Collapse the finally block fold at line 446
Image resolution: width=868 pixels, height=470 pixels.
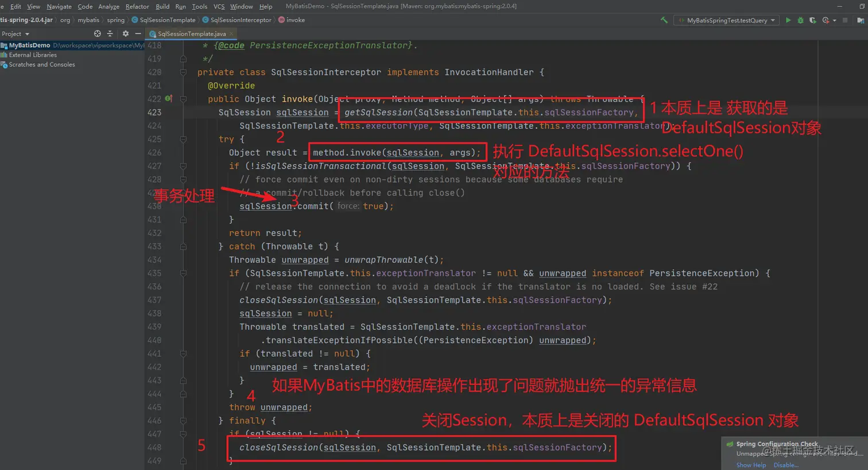pyautogui.click(x=183, y=421)
